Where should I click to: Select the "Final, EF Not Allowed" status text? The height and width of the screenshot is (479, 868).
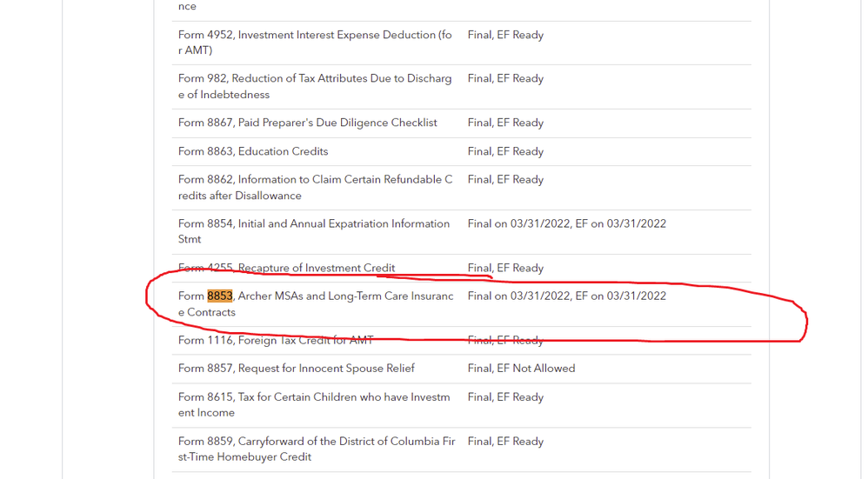click(521, 368)
